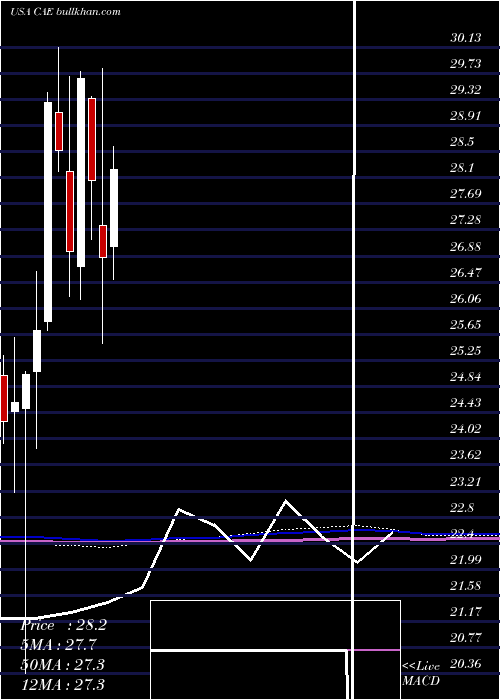The width and height of the screenshot is (500, 700).
Task: Click the 25.65 price axis label
Action: 466,325
